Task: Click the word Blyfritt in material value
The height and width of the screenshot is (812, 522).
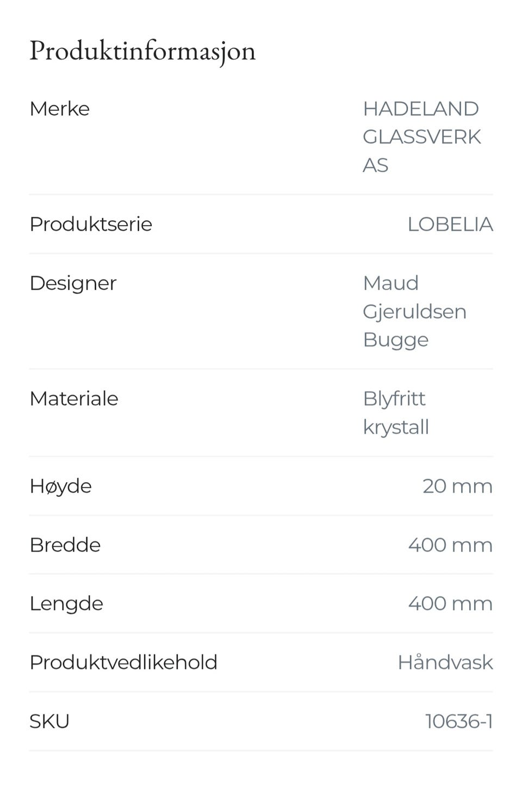Action: [x=394, y=398]
